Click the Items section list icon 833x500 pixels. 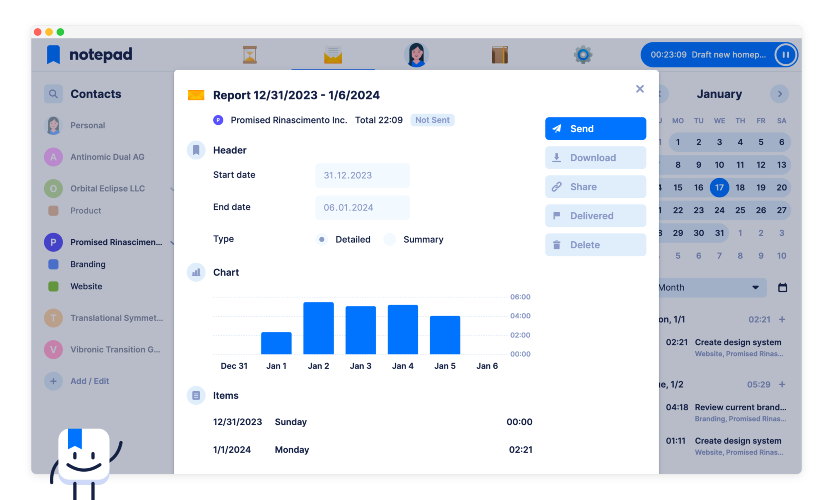pos(196,396)
